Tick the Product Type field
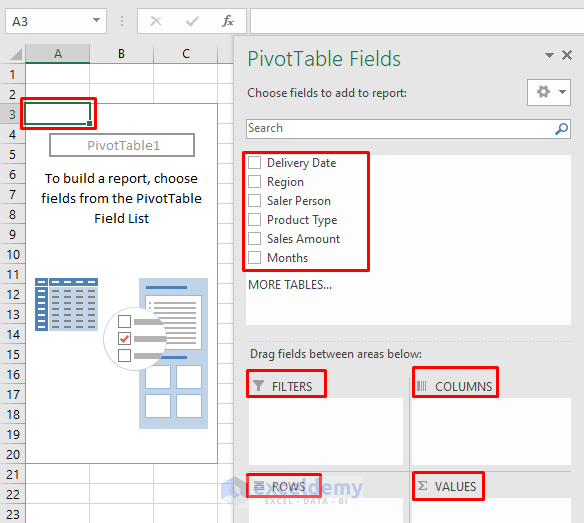The width and height of the screenshot is (584, 523). (x=255, y=219)
